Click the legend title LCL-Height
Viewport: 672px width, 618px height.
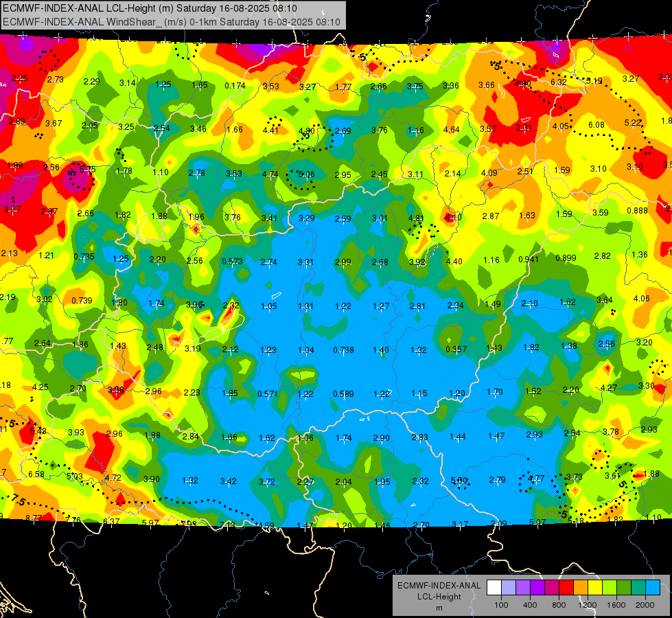pyautogui.click(x=439, y=597)
